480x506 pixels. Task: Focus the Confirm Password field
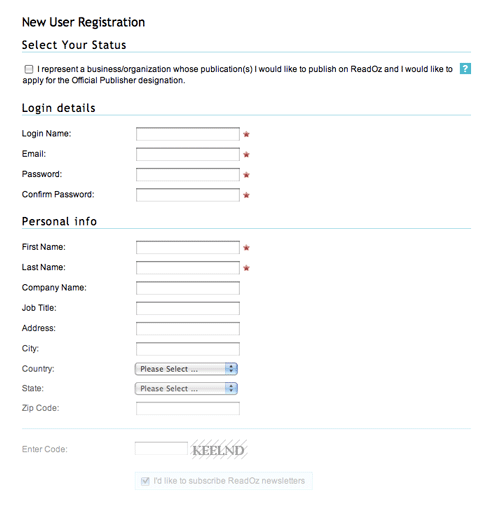click(x=188, y=195)
